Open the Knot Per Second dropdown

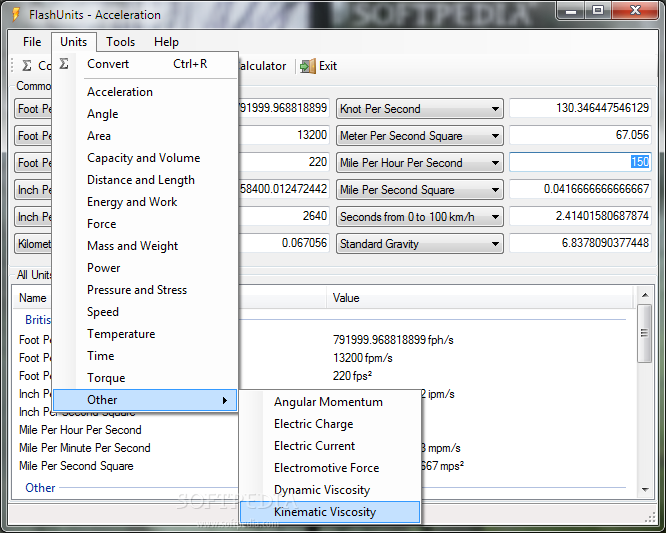[x=420, y=109]
